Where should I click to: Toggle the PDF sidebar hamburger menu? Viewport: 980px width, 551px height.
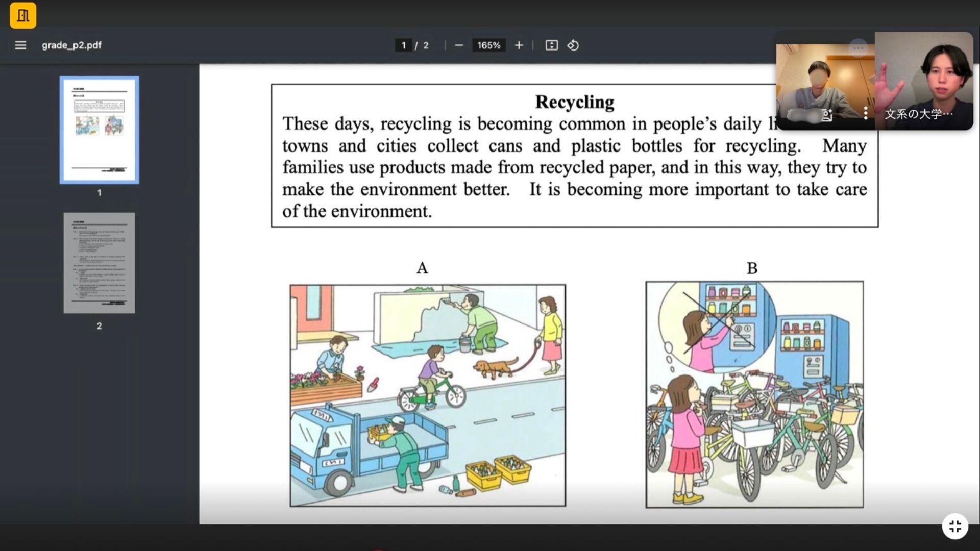tap(20, 45)
